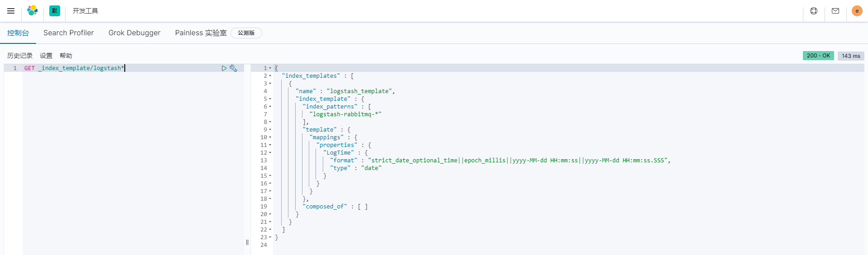Image resolution: width=868 pixels, height=255 pixels.
Task: Collapse the fold arrow at response line 1
Action: tap(270, 68)
